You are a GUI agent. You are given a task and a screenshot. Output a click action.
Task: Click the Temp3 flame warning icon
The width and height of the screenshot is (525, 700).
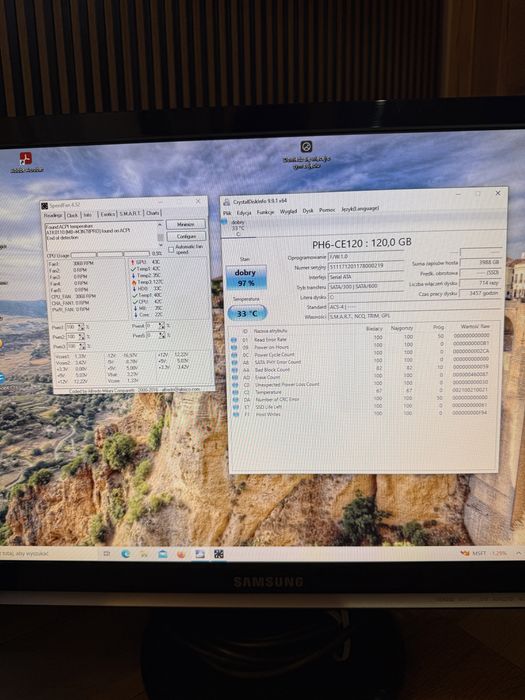133,282
